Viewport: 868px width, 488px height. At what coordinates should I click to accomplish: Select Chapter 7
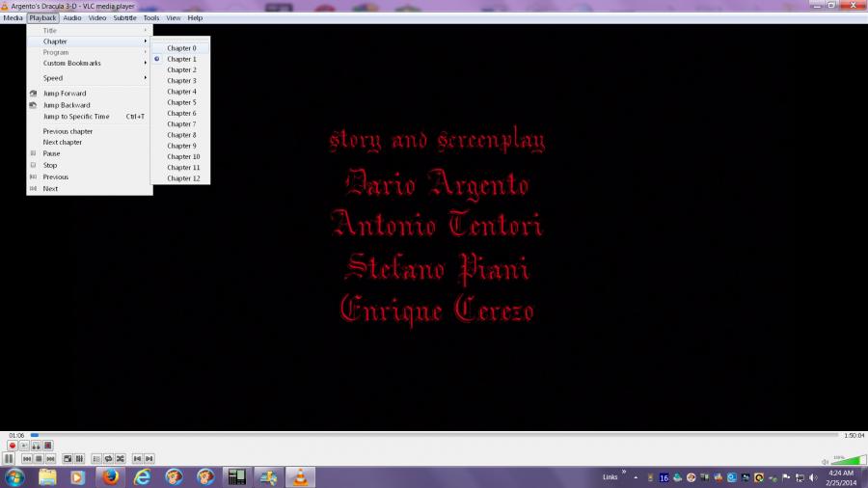(180, 124)
